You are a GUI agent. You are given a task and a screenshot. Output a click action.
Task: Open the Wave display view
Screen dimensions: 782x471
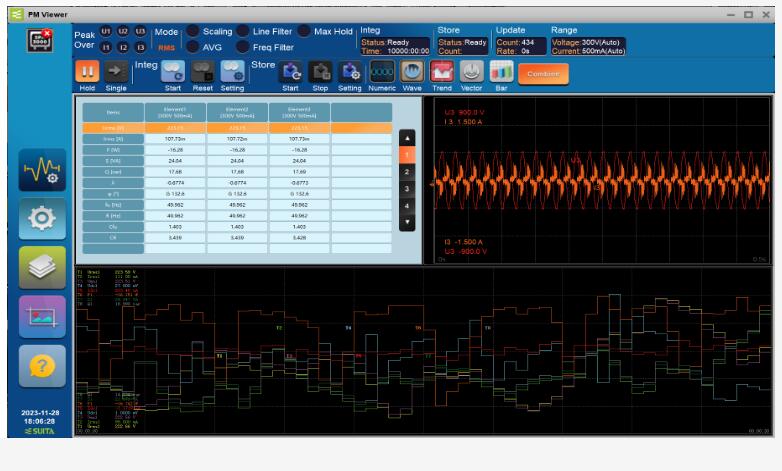pyautogui.click(x=411, y=71)
